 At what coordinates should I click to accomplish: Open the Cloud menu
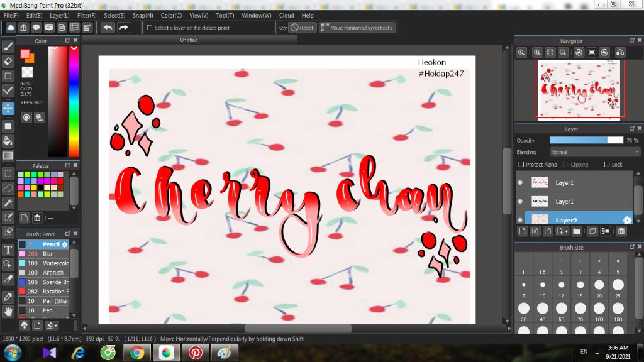[286, 15]
